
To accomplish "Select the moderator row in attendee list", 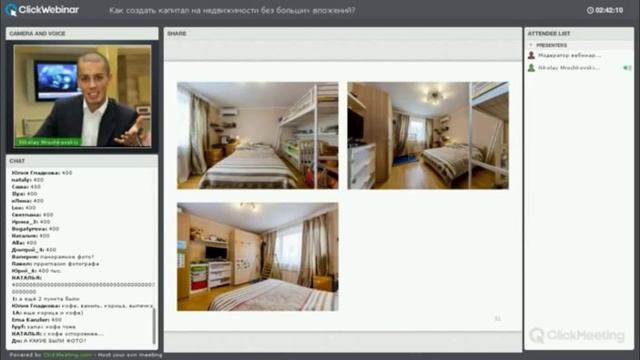I will click(579, 55).
